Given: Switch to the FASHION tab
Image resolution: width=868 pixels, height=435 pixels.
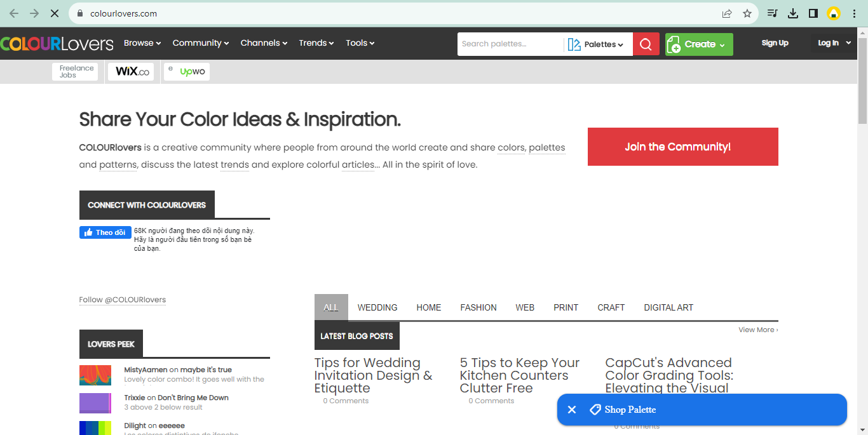Looking at the screenshot, I should click(x=478, y=307).
